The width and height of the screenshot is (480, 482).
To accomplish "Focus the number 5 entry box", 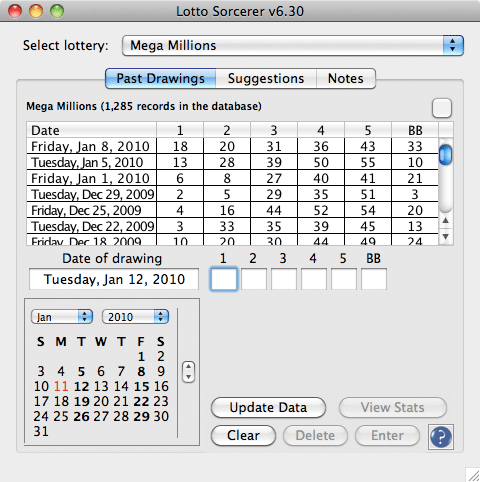I will (x=344, y=279).
